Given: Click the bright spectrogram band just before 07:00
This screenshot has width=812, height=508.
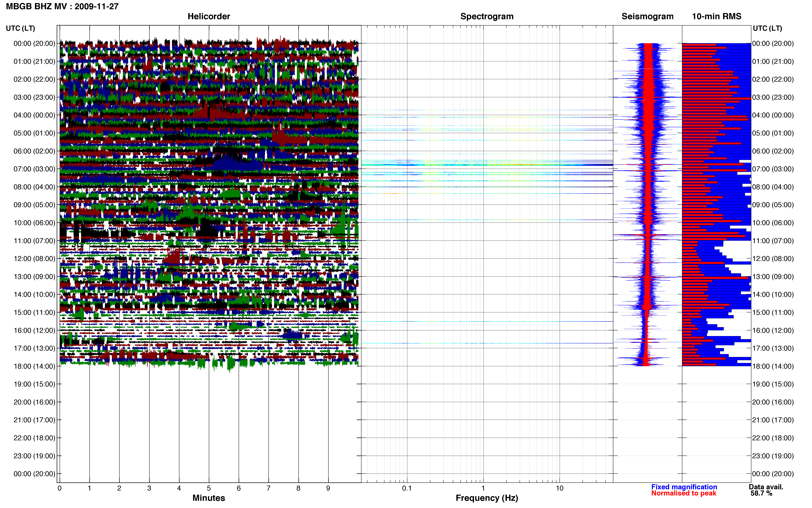Looking at the screenshot, I should point(487,164).
